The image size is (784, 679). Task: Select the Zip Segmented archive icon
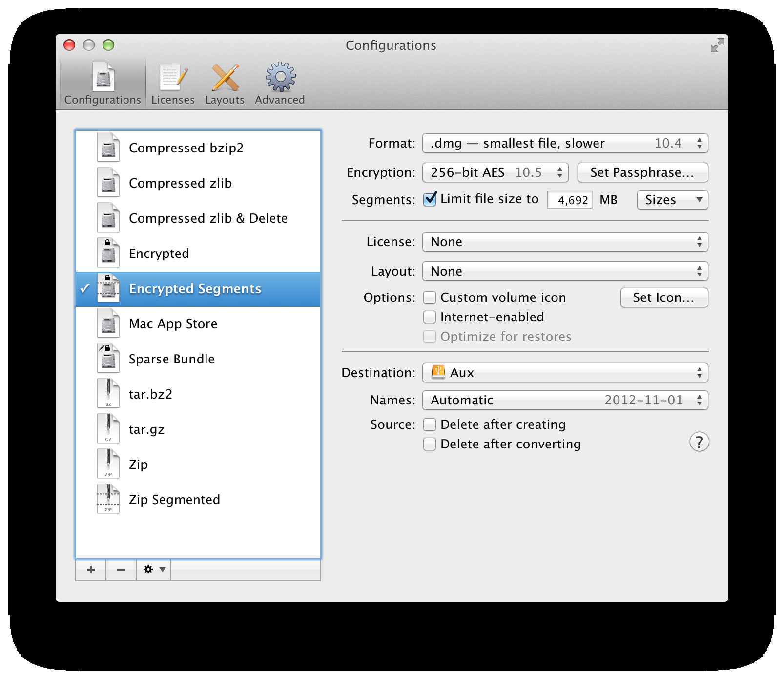tap(108, 499)
